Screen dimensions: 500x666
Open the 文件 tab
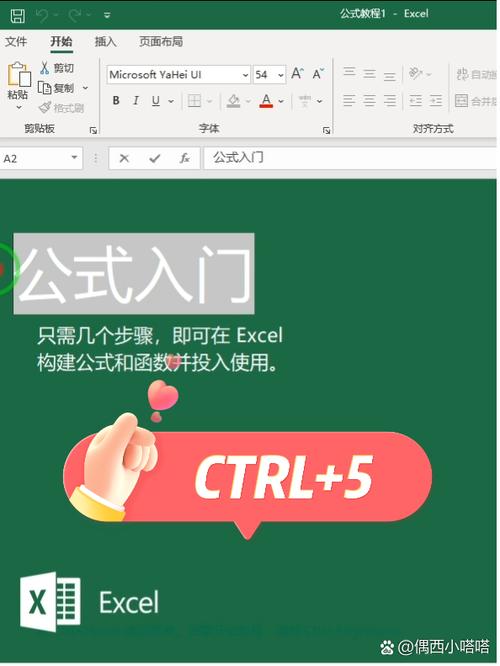16,42
